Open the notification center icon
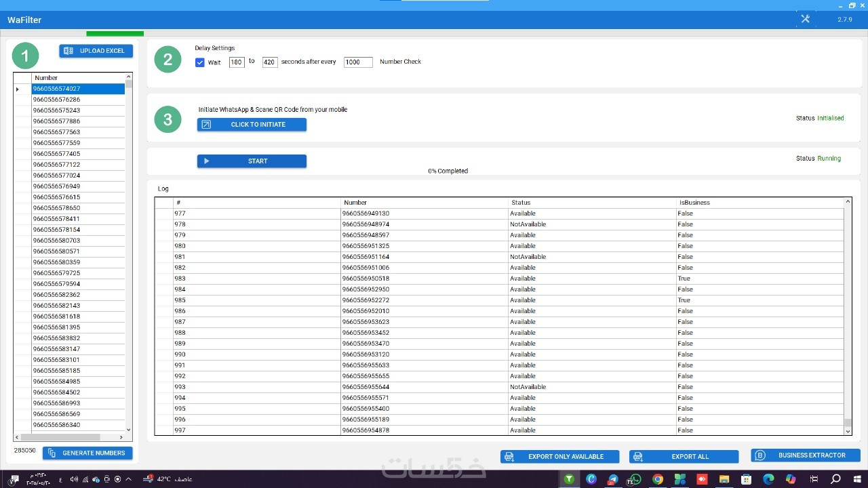This screenshot has height=488, width=868. tap(14, 479)
